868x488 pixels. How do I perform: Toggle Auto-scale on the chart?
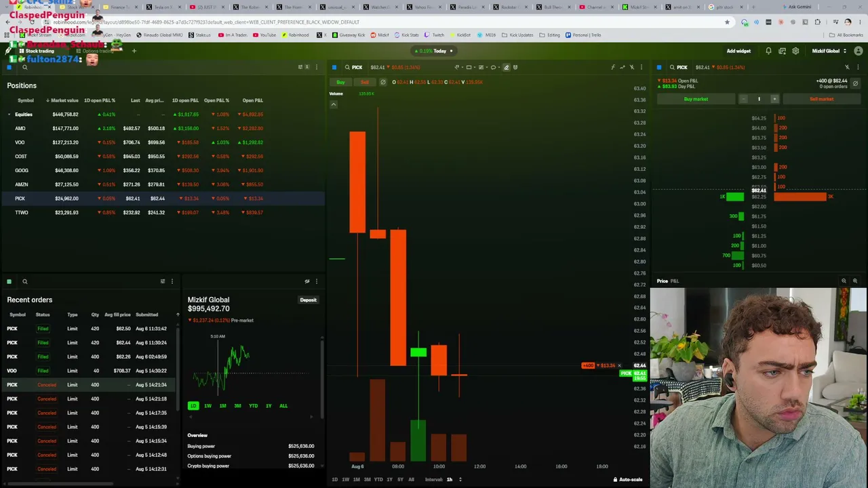pyautogui.click(x=628, y=479)
